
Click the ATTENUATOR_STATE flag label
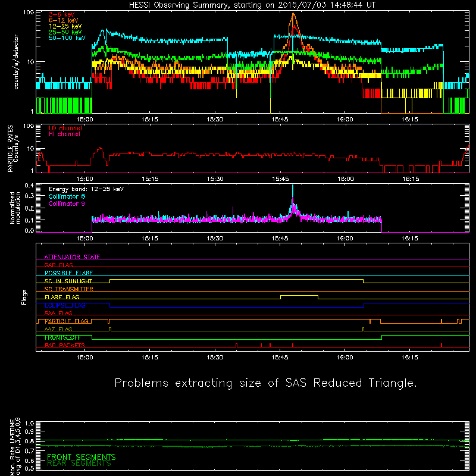pyautogui.click(x=72, y=257)
